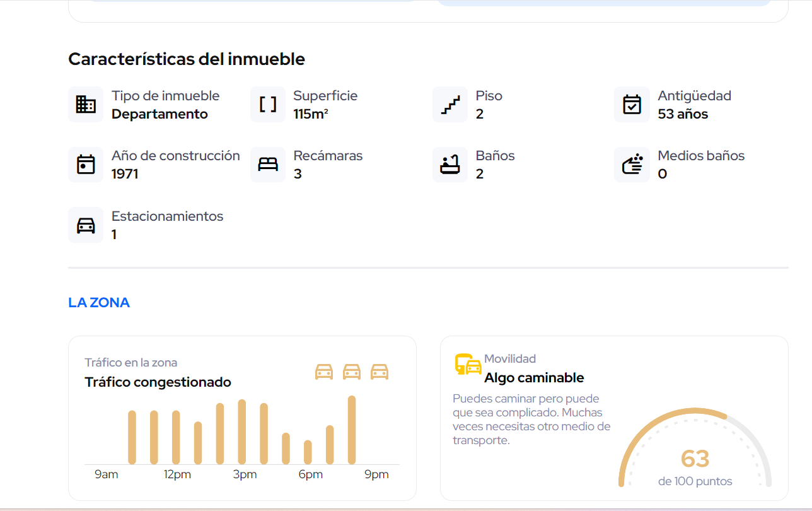Click the hand-washing icon for Medios baños
This screenshot has width=812, height=511.
click(x=632, y=165)
